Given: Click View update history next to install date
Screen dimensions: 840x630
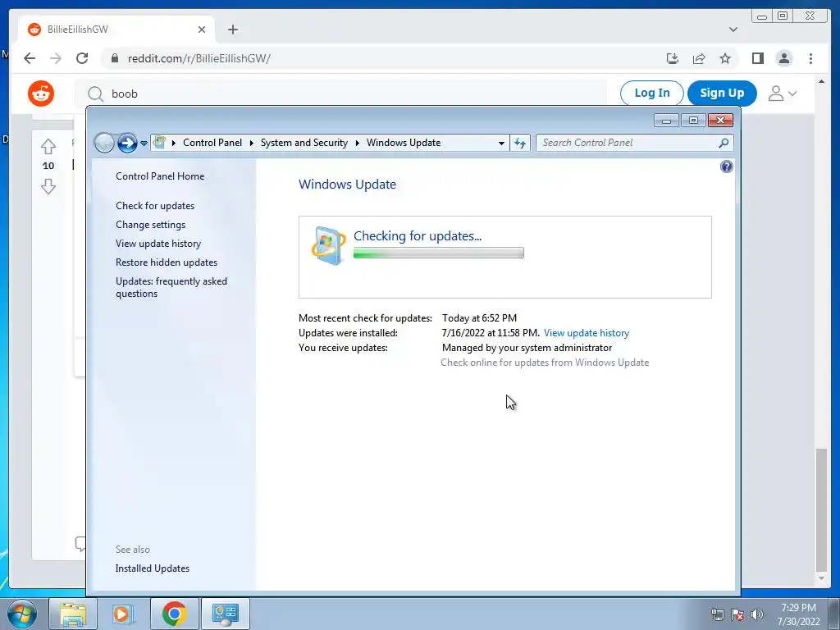Looking at the screenshot, I should click(x=586, y=333).
